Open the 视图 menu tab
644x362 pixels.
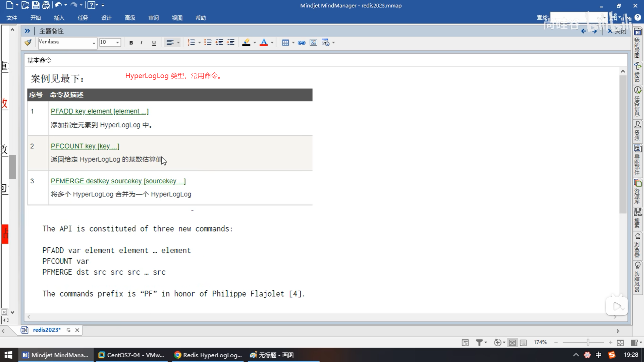pyautogui.click(x=177, y=18)
